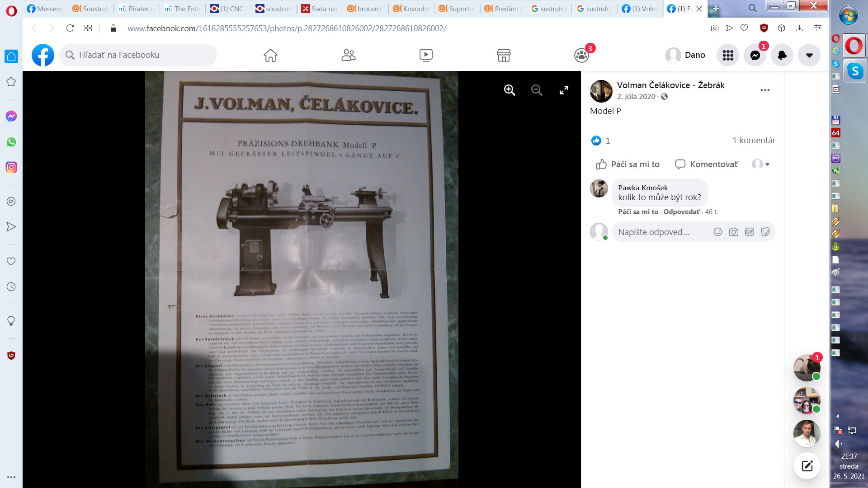This screenshot has width=868, height=488.
Task: Toggle heart bookmark in address bar
Action: (x=744, y=28)
